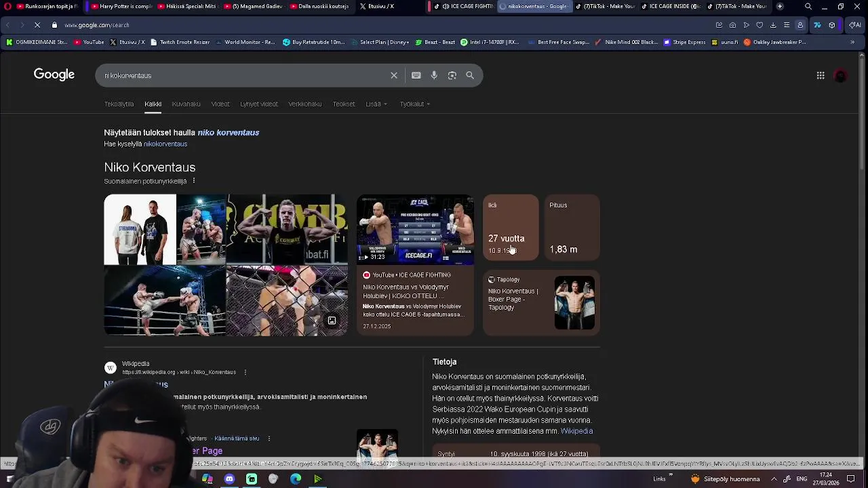
Task: Open the kickboxing ring kick photo
Action: point(164,301)
